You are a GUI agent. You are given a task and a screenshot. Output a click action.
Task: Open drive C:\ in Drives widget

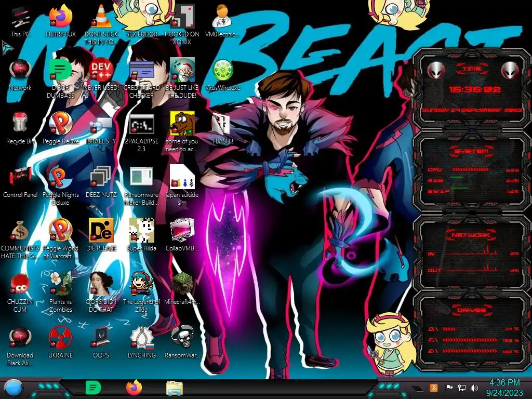(474, 329)
